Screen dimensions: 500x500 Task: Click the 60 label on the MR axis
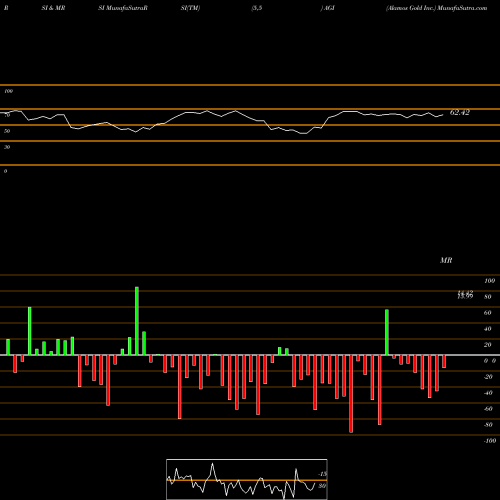[x=488, y=313]
